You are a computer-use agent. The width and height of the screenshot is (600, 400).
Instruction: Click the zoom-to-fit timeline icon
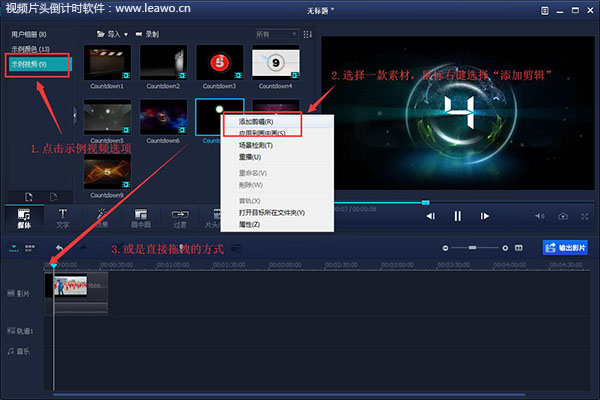coord(518,248)
